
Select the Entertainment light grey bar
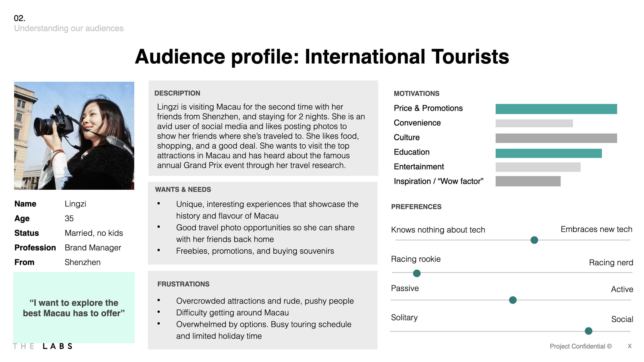click(x=538, y=167)
